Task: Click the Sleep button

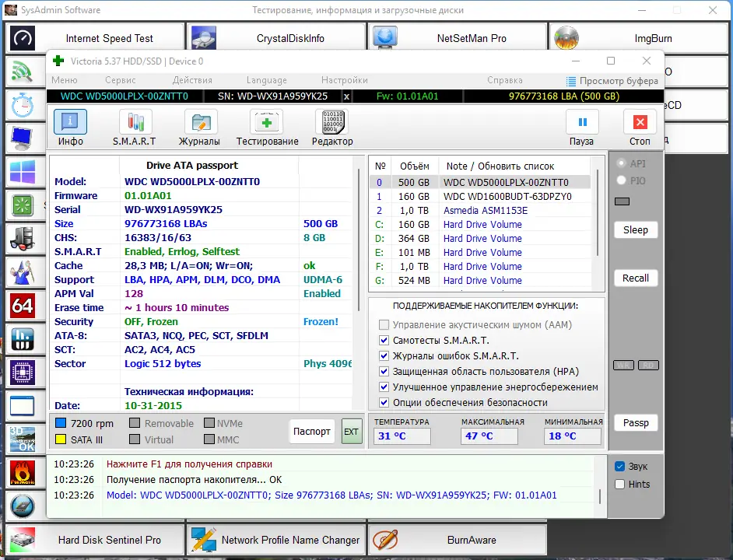Action: pyautogui.click(x=636, y=230)
